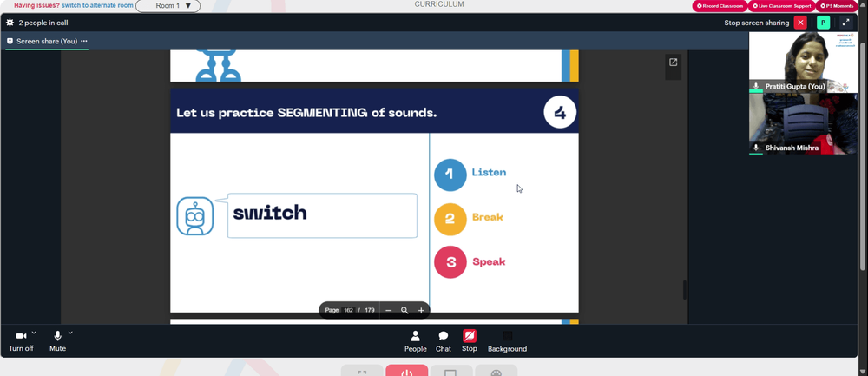The image size is (868, 376).
Task: Open the green P profile avatar
Action: pyautogui.click(x=823, y=23)
